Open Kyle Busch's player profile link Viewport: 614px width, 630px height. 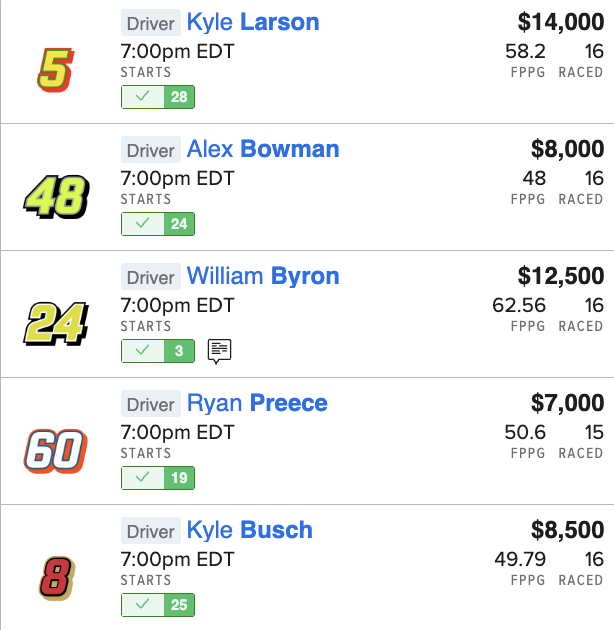(x=250, y=530)
